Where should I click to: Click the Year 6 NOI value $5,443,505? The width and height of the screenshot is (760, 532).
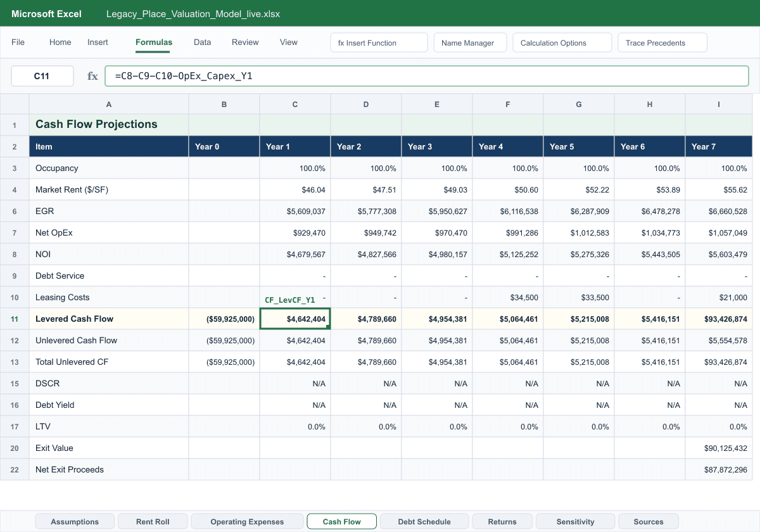[x=650, y=254]
